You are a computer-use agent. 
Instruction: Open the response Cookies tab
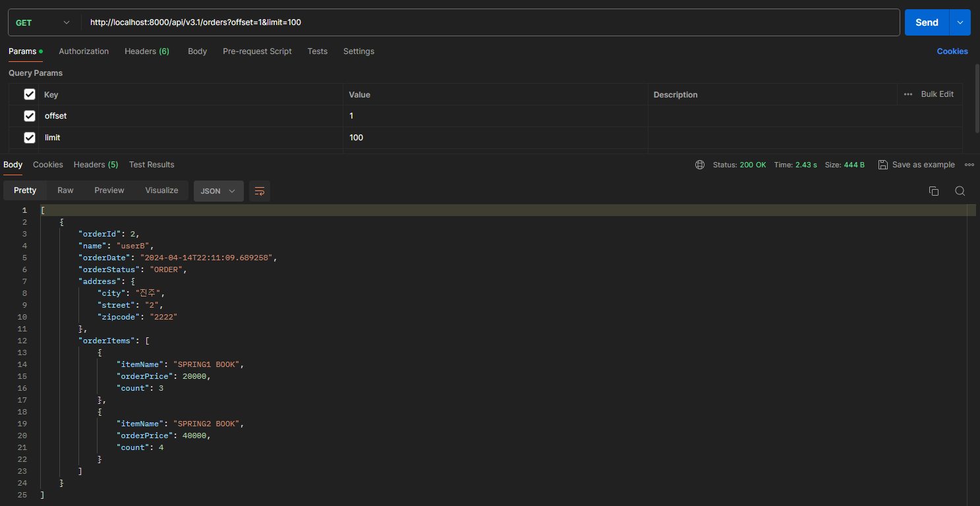tap(48, 165)
